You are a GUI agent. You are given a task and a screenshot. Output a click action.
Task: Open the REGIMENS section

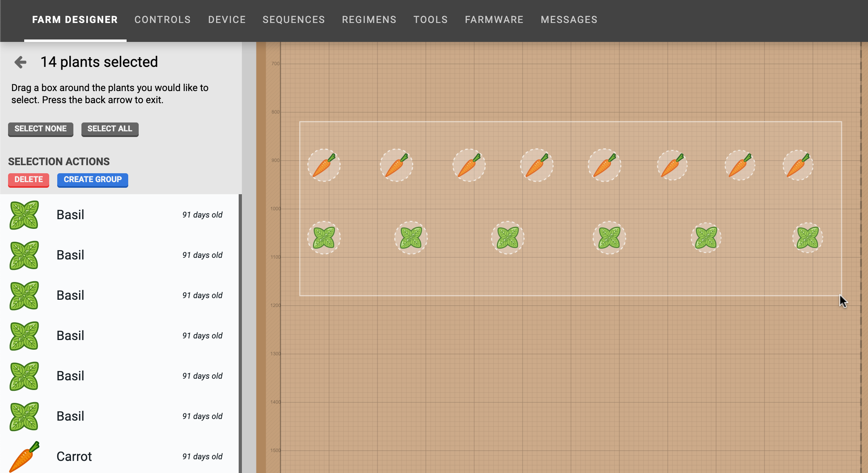(369, 19)
